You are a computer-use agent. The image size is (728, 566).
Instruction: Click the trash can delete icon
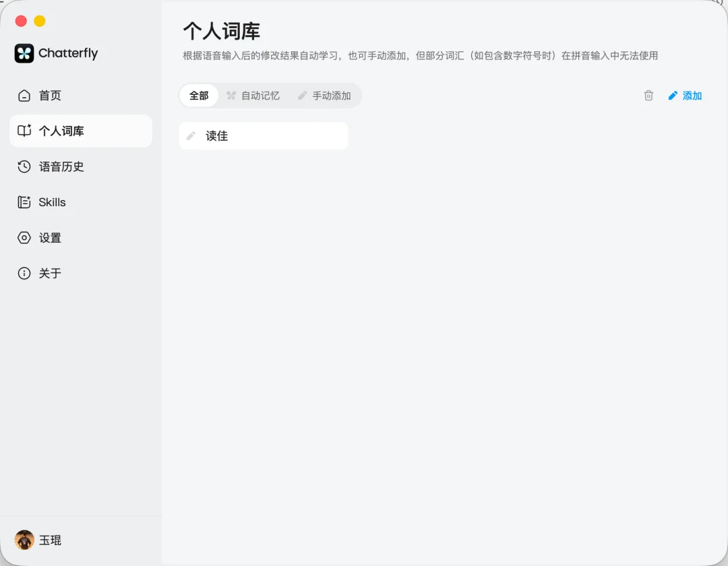pos(648,96)
